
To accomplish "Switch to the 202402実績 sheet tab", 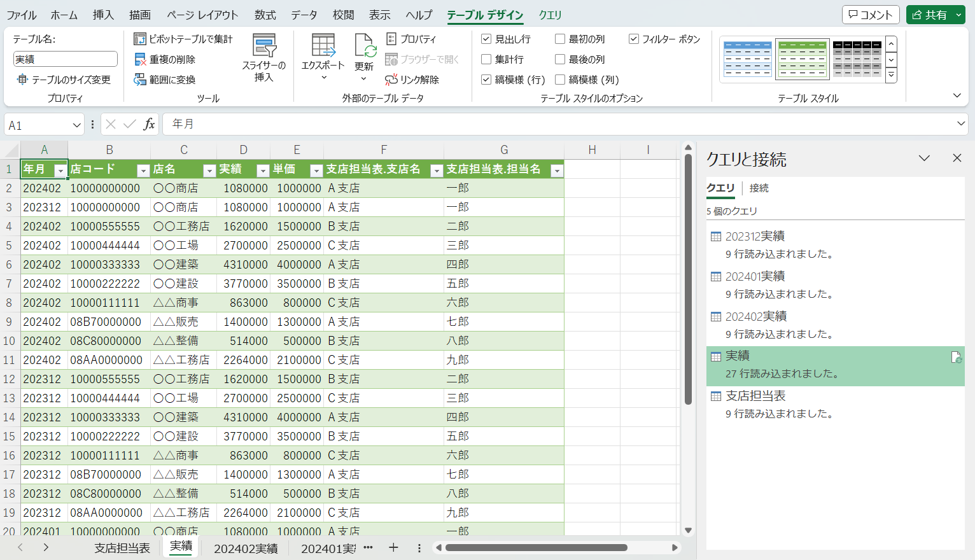I will pyautogui.click(x=246, y=548).
